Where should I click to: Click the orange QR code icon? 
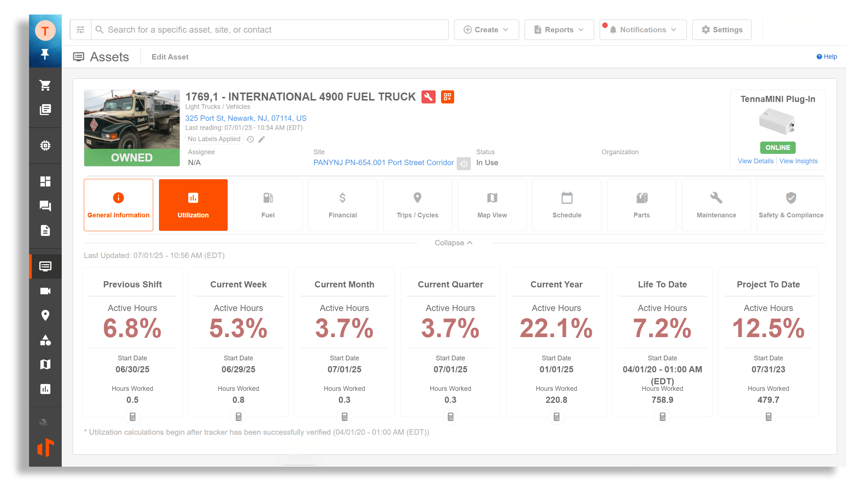[x=447, y=97]
